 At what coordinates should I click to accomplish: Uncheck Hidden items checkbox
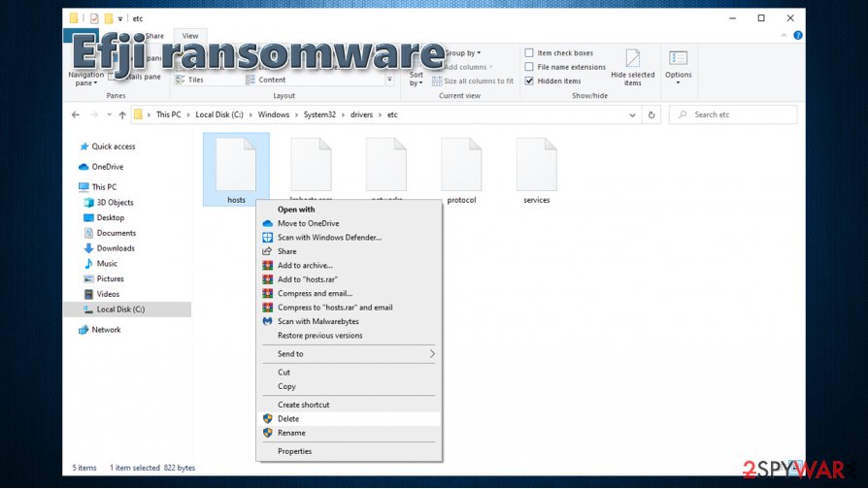click(x=529, y=81)
